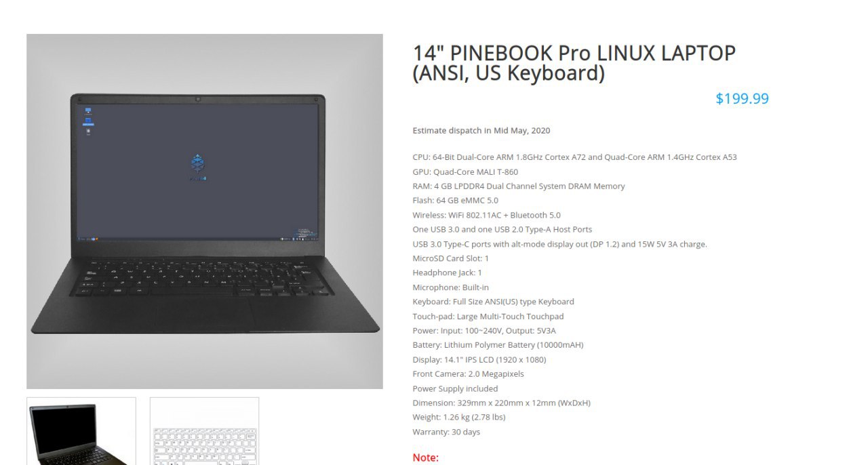Click the blue Pine64 pinecone logo on laptop screen
The width and height of the screenshot is (868, 465).
pyautogui.click(x=197, y=163)
